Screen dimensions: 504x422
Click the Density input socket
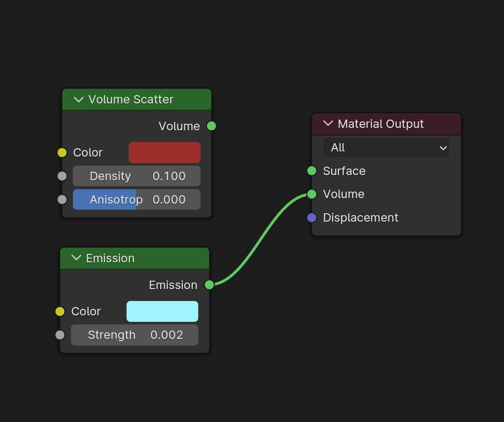pos(62,176)
